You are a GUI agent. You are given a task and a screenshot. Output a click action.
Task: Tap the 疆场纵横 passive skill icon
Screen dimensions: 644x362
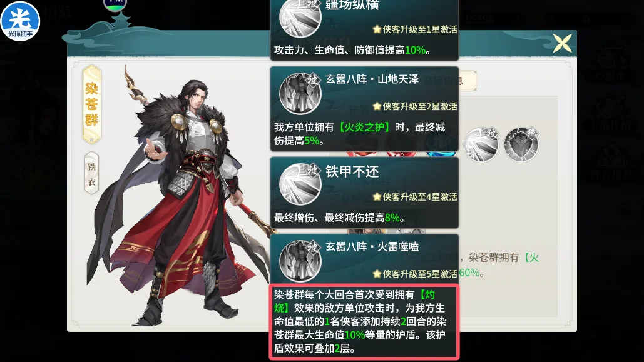tap(300, 18)
